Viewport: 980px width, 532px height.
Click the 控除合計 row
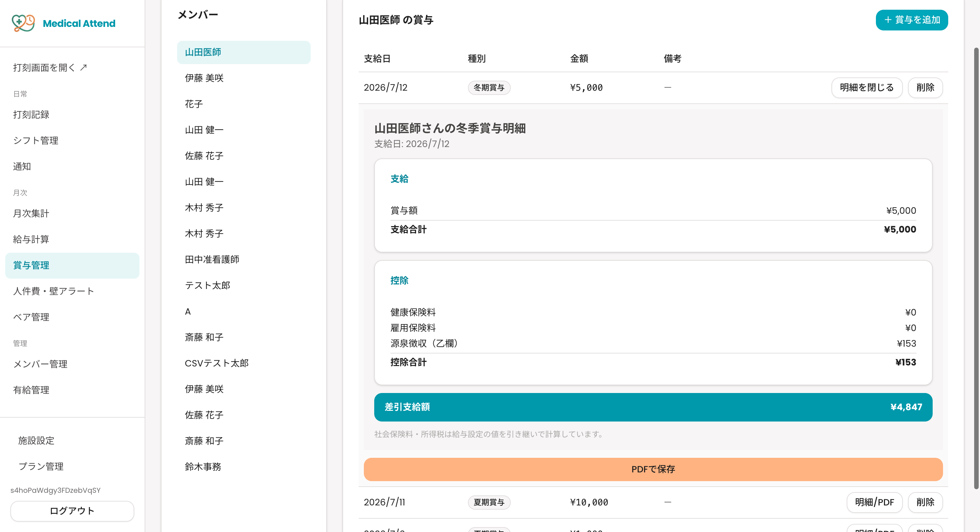653,362
